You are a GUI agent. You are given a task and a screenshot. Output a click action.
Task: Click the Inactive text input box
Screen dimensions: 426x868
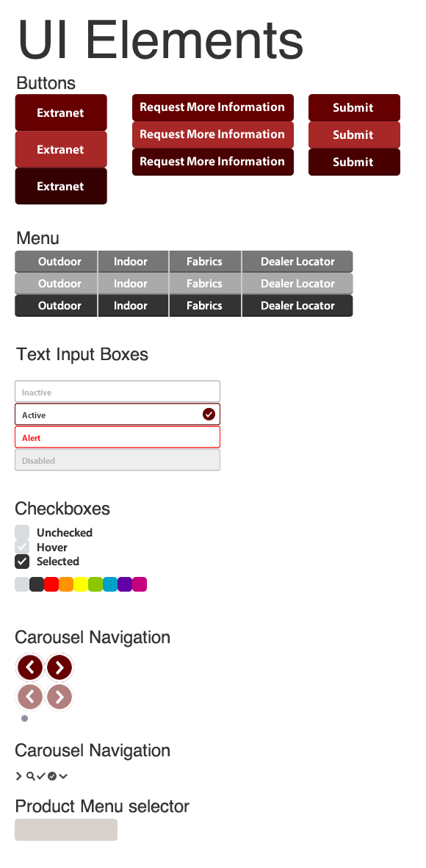tap(118, 392)
